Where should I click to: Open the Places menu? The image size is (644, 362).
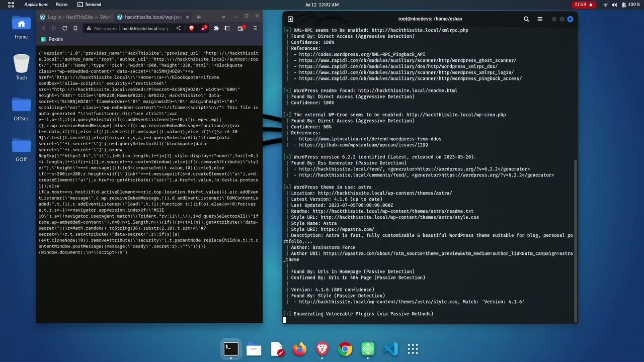[x=61, y=5]
